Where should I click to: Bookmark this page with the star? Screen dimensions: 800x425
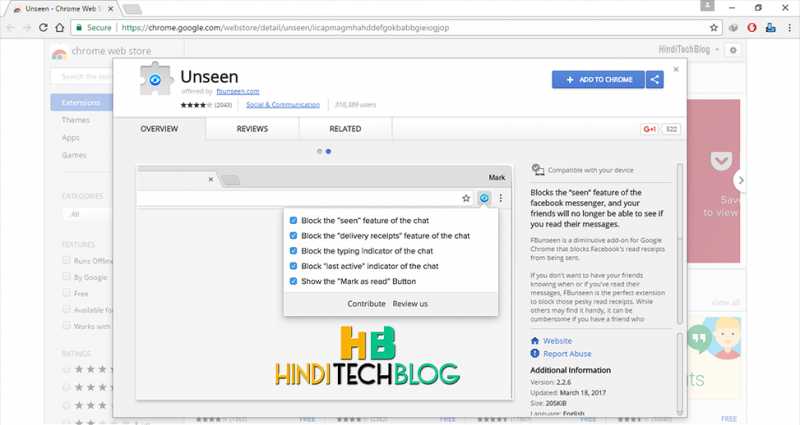click(714, 28)
